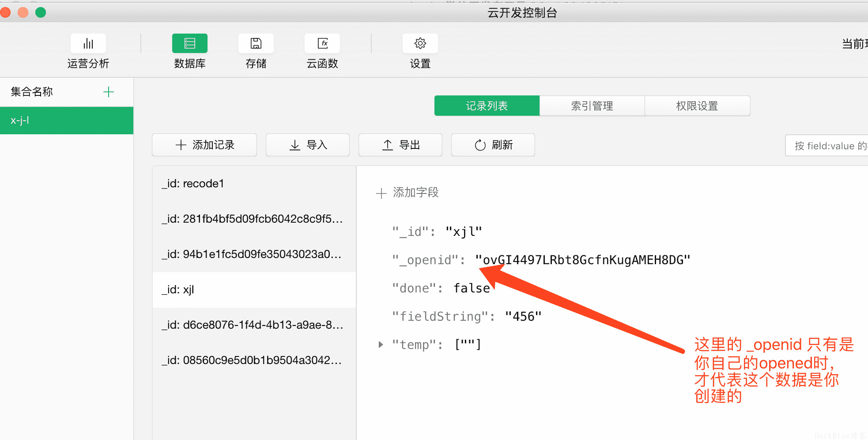Click the _openid value string

coord(583,260)
